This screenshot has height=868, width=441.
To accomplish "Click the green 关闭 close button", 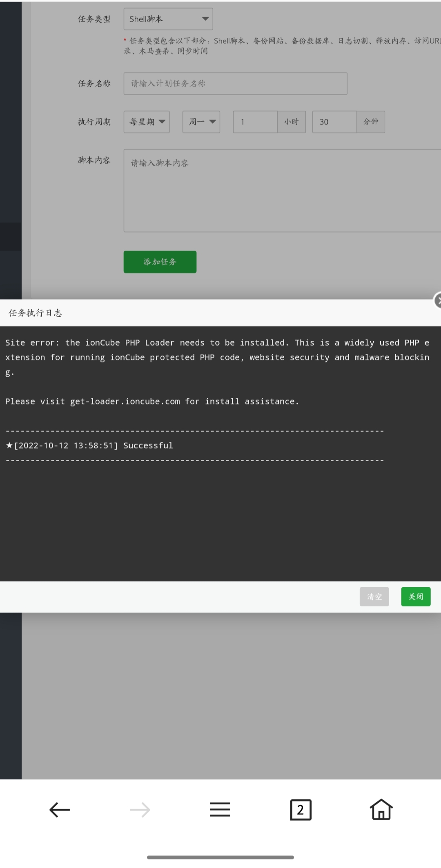I will point(416,597).
